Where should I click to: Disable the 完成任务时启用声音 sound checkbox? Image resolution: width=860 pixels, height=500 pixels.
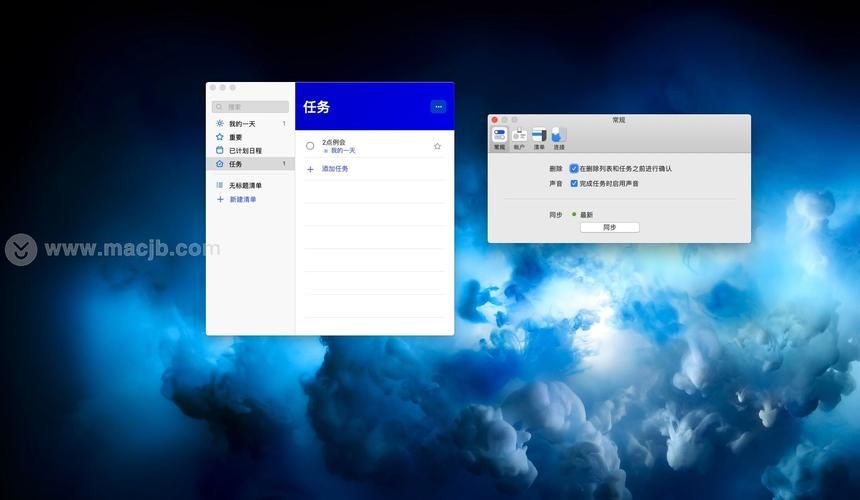click(x=574, y=183)
